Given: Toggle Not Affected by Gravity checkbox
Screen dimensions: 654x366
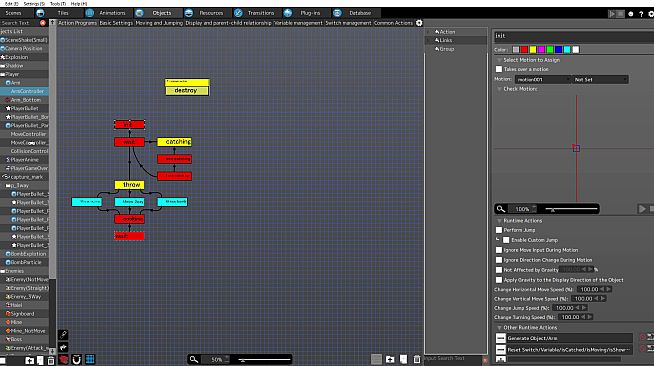Looking at the screenshot, I should click(x=499, y=270).
